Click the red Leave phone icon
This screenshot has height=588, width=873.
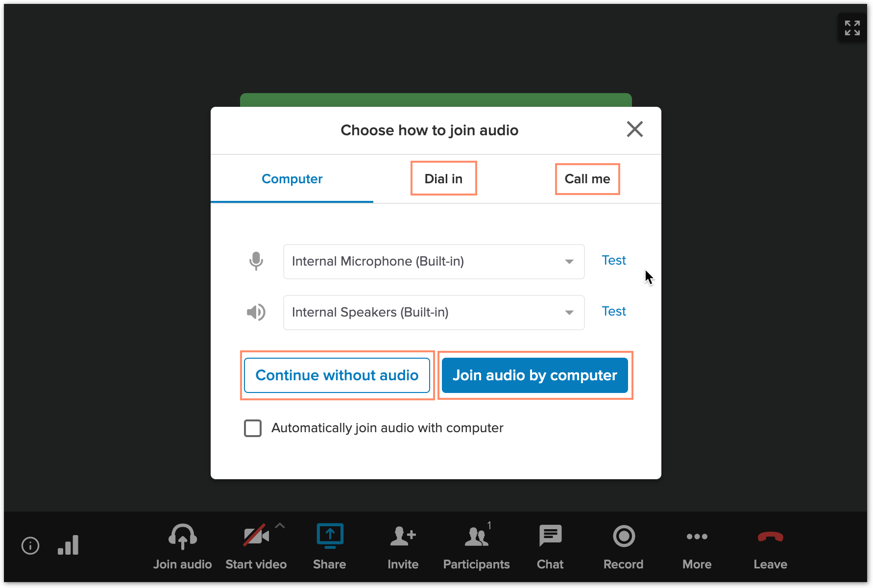point(770,537)
